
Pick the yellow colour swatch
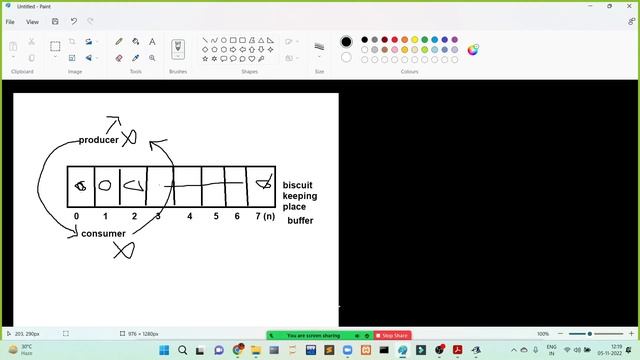pyautogui.click(x=415, y=40)
